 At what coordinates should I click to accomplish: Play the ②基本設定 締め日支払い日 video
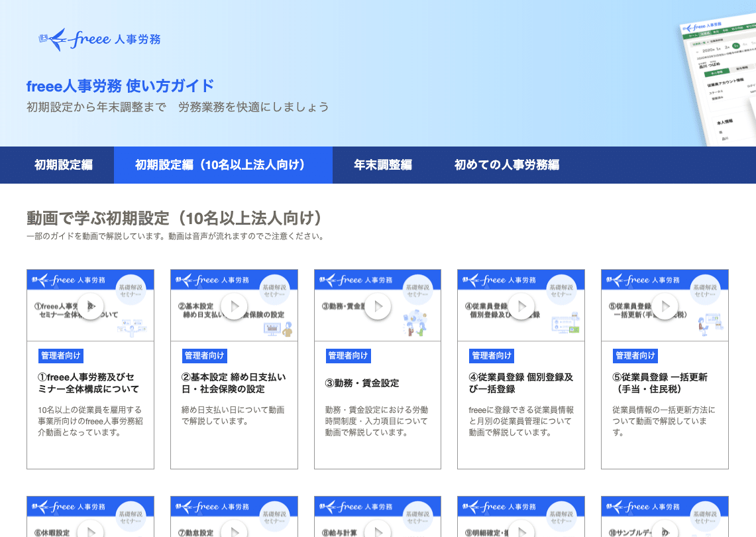point(234,306)
